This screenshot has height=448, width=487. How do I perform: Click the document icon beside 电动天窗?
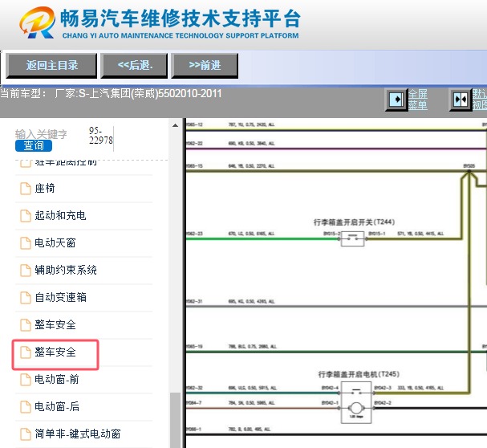[26, 243]
